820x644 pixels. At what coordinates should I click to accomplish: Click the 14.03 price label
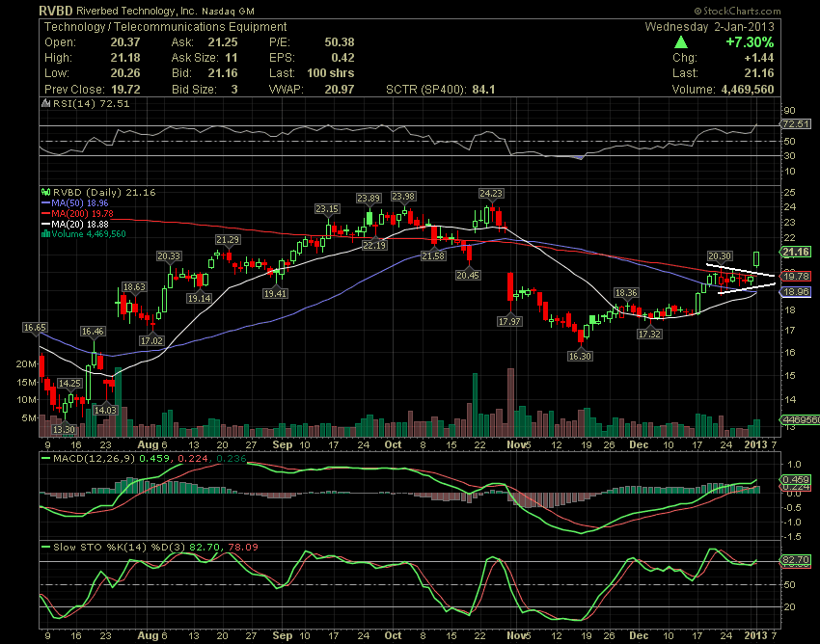point(104,410)
